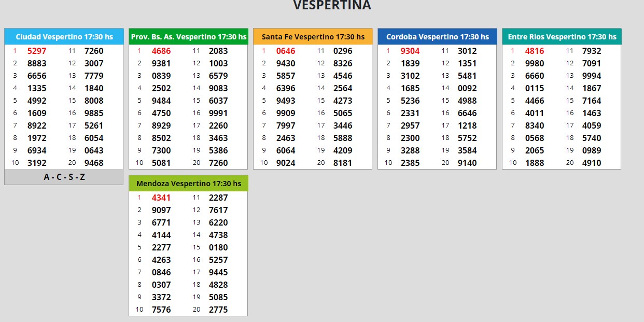The image size is (644, 322).
Task: Select Cordoba position 10 number 2385
Action: coord(410,163)
